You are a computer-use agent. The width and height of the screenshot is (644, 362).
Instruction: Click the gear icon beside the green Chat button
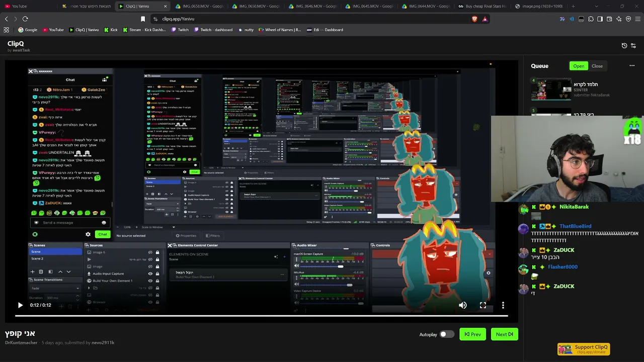coord(88,234)
